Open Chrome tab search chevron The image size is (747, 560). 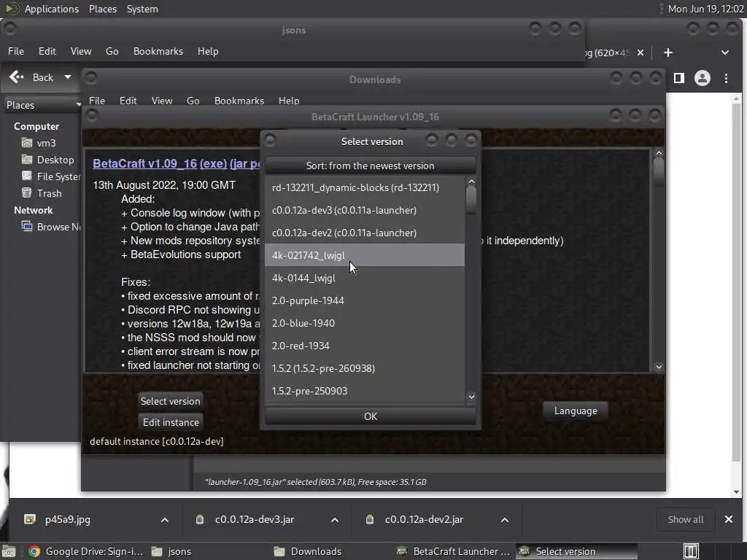point(724,52)
